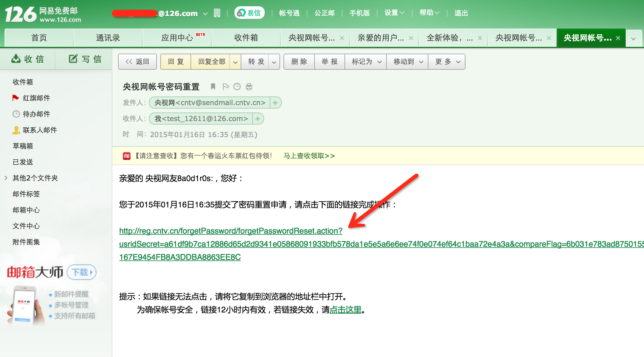Screen dimensions: 644x357
Task: Click 写信 to compose mail
Action: [85, 59]
